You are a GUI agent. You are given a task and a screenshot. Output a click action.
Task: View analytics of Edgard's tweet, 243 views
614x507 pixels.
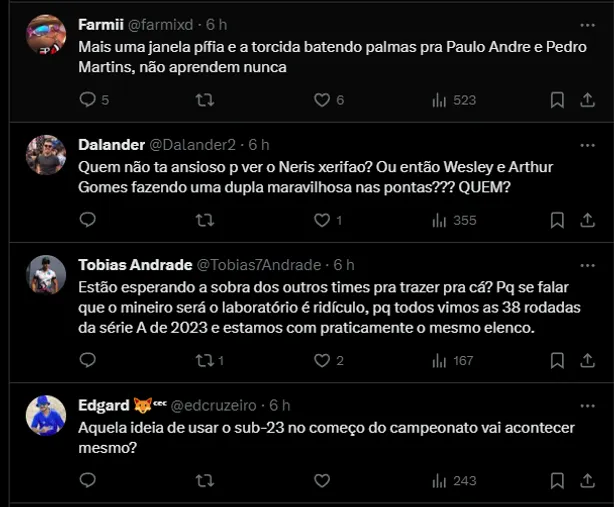click(454, 481)
